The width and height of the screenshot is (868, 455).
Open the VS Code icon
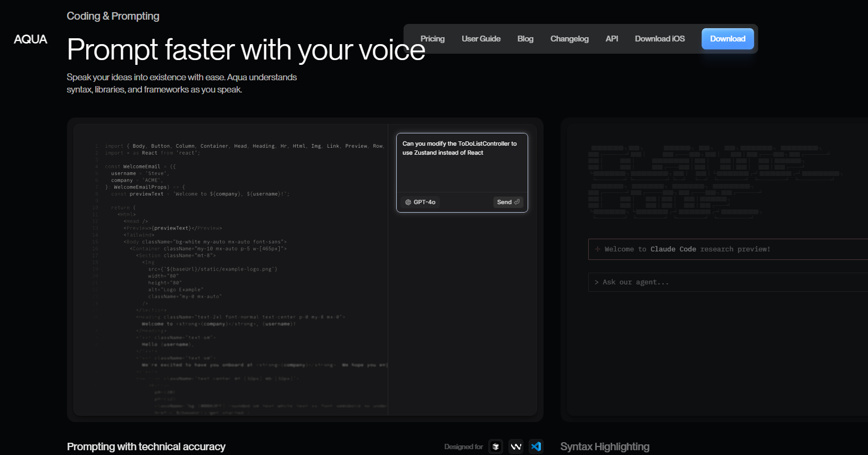pos(536,446)
